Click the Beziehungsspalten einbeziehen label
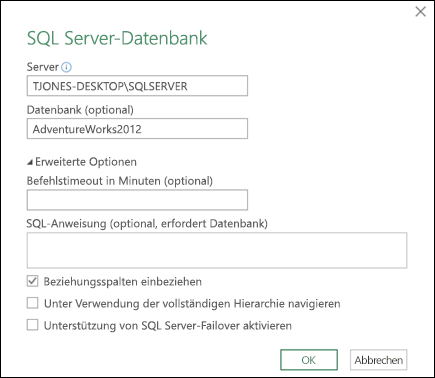Screen dimensions: 435x378 123,282
